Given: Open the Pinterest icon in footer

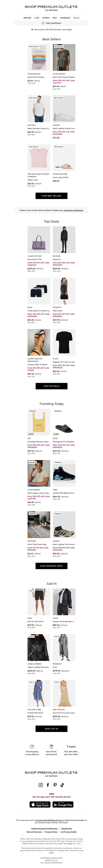Looking at the screenshot, I should click(x=55, y=785).
